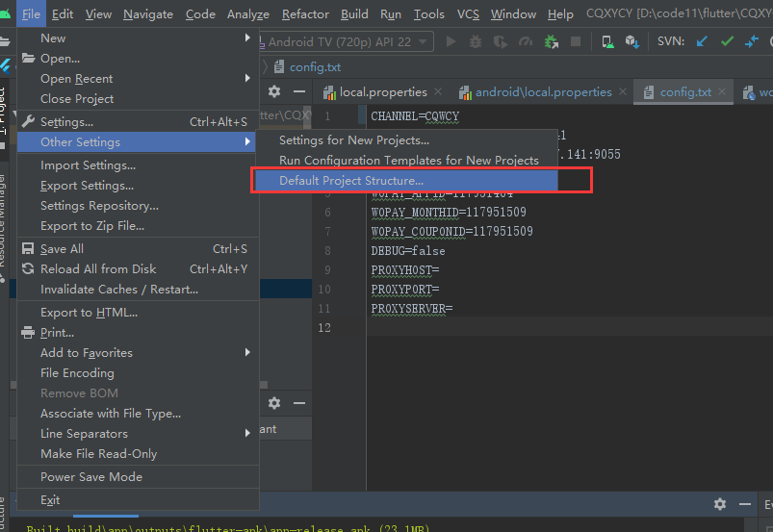Open the Code menu
Screen dimensions: 773x532
pyautogui.click(x=200, y=14)
